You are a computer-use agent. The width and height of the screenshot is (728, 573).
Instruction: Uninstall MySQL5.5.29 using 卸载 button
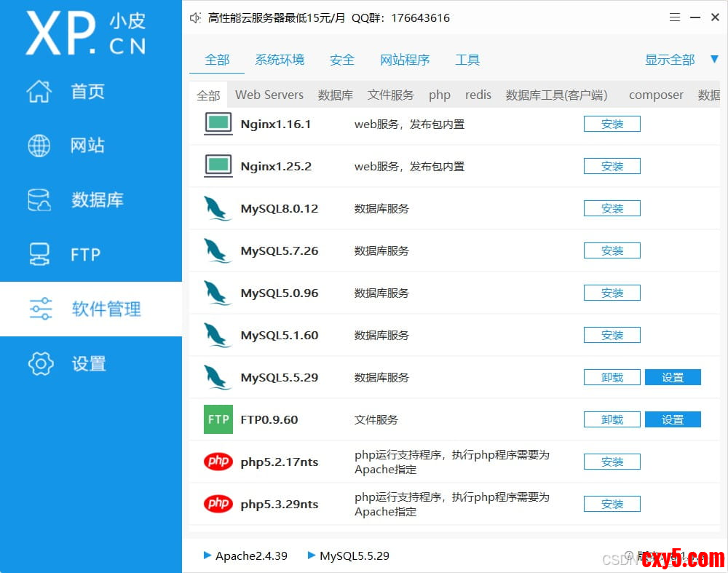click(612, 377)
